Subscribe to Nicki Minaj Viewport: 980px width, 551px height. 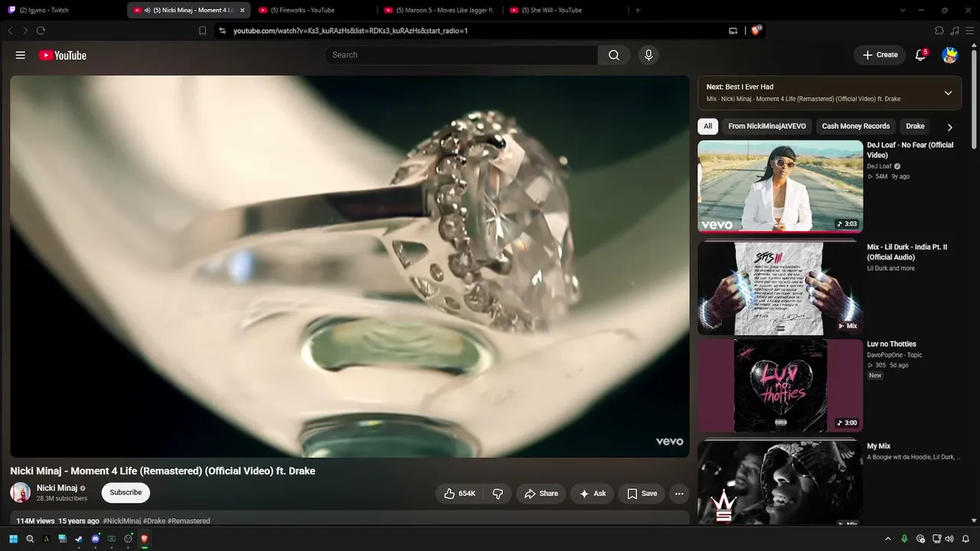pyautogui.click(x=126, y=493)
